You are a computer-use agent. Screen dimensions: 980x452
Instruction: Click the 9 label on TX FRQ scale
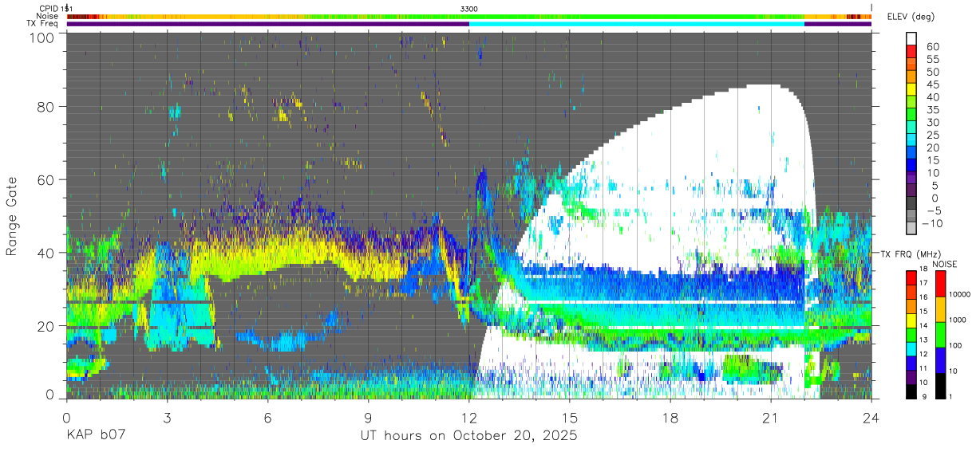(926, 396)
